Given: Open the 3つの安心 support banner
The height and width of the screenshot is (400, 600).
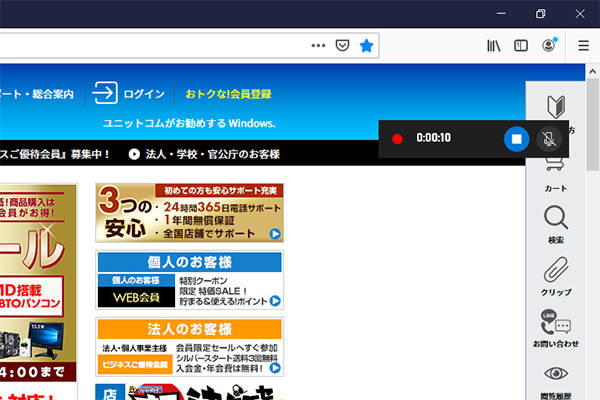Looking at the screenshot, I should point(189,213).
